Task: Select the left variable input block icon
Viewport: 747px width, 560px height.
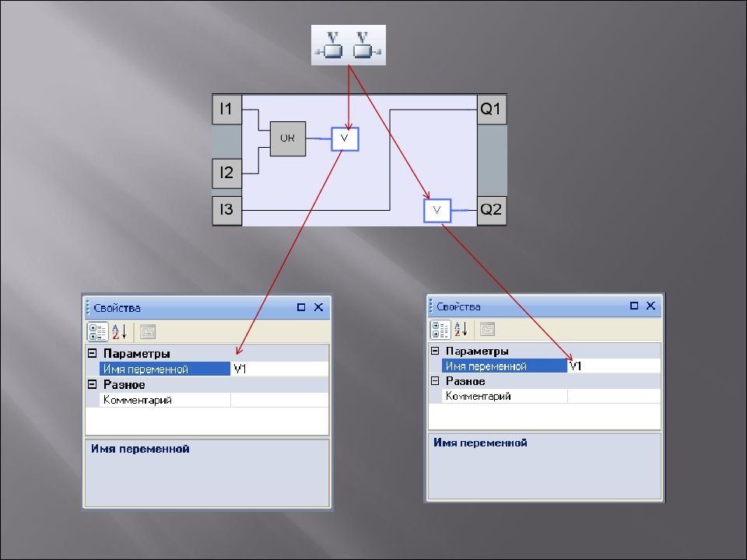Action: coord(330,45)
